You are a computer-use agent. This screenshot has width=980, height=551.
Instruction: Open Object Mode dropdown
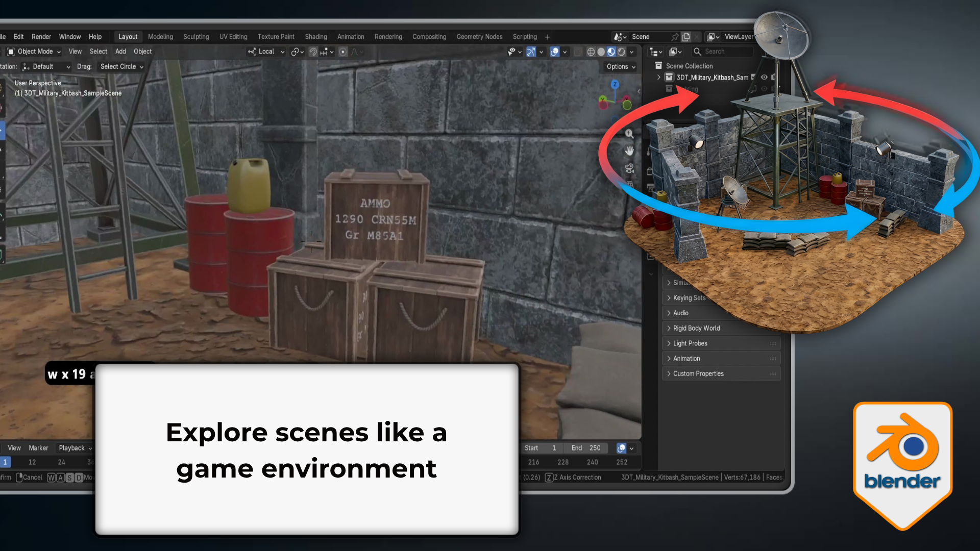pos(34,52)
